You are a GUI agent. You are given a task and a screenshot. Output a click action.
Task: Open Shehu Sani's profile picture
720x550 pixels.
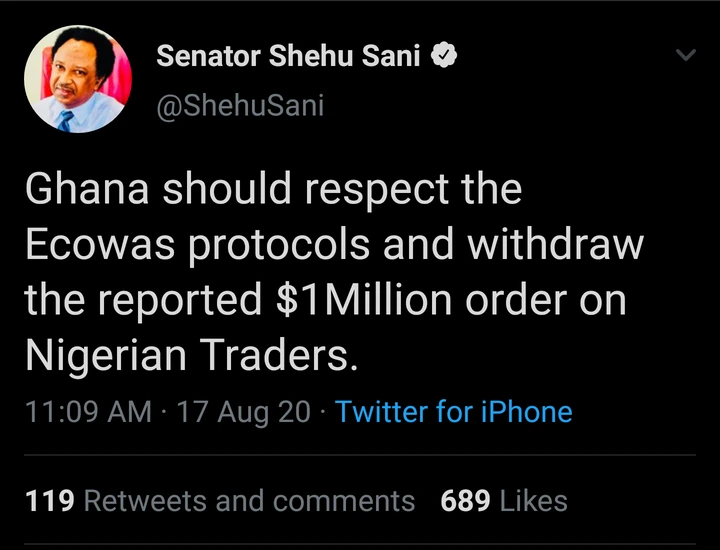pyautogui.click(x=78, y=79)
